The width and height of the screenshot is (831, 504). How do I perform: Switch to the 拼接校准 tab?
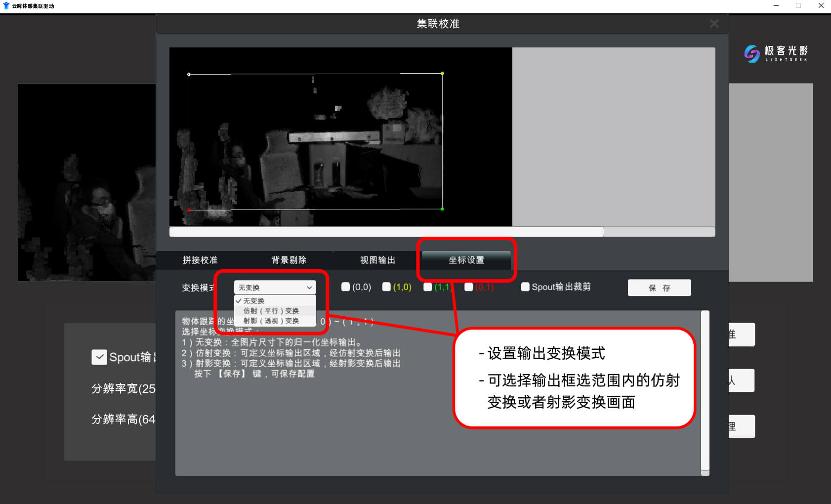click(200, 260)
